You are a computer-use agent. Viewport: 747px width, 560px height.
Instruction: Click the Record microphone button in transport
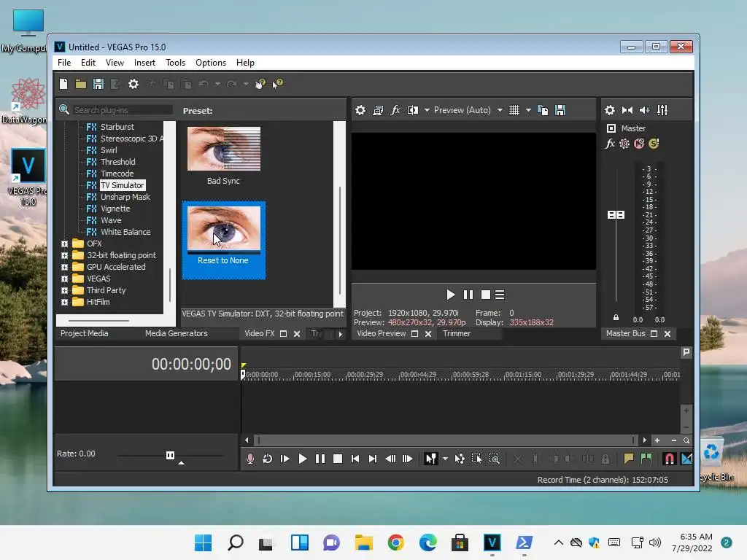[250, 459]
